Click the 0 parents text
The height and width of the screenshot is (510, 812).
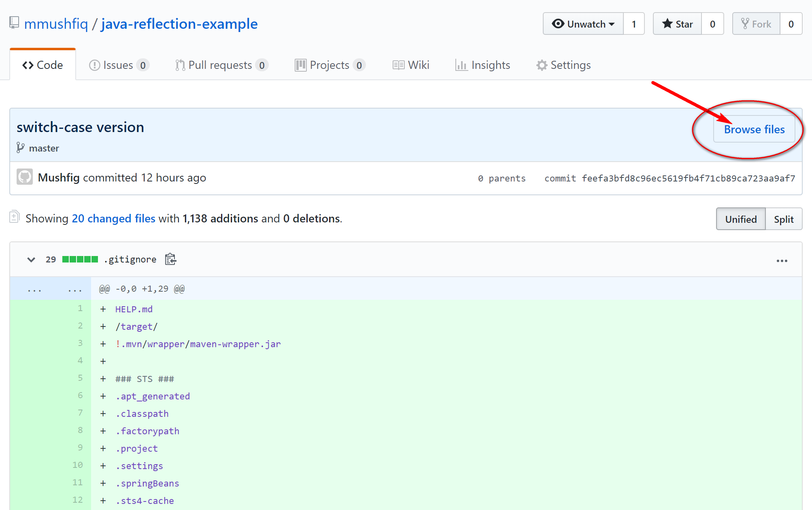tap(502, 178)
